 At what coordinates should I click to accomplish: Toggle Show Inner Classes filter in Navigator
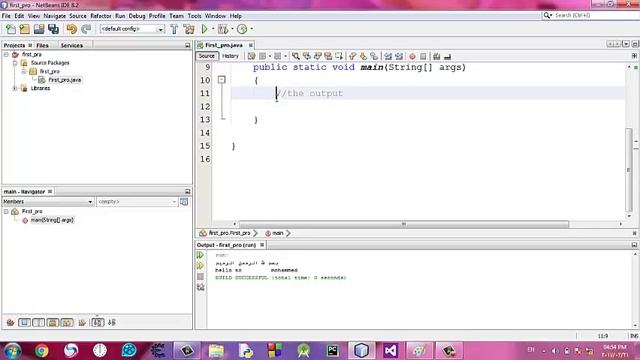point(67,322)
